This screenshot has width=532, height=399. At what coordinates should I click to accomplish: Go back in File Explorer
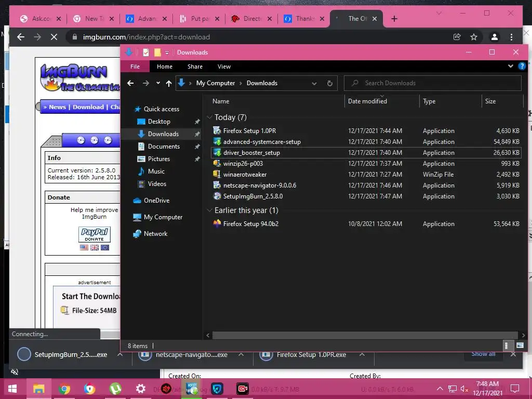tap(130, 83)
